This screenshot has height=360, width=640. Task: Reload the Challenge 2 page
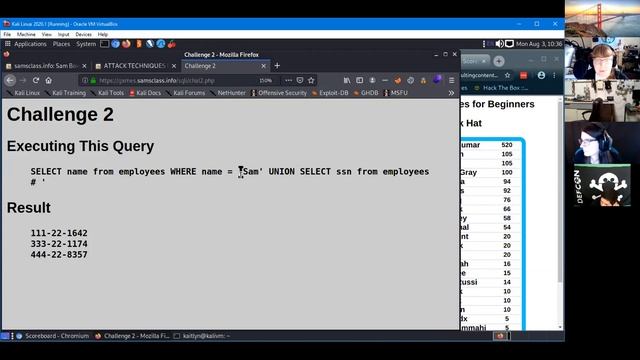tap(36, 80)
